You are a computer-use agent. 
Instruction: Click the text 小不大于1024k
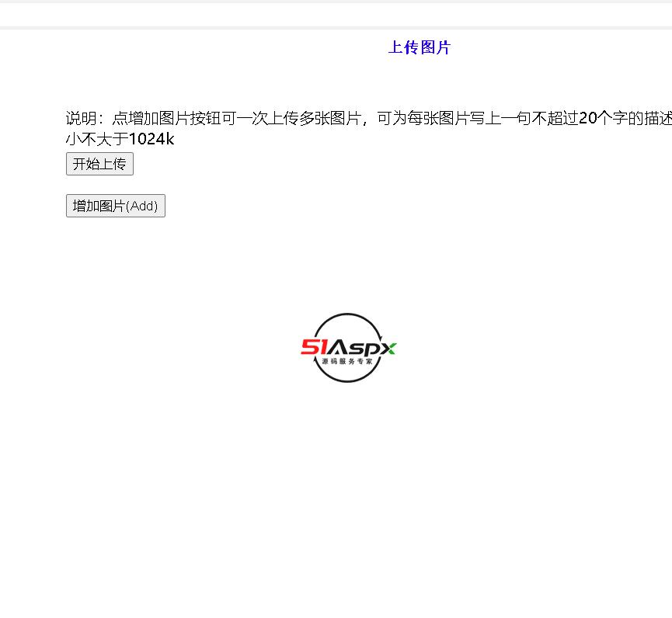click(x=120, y=139)
